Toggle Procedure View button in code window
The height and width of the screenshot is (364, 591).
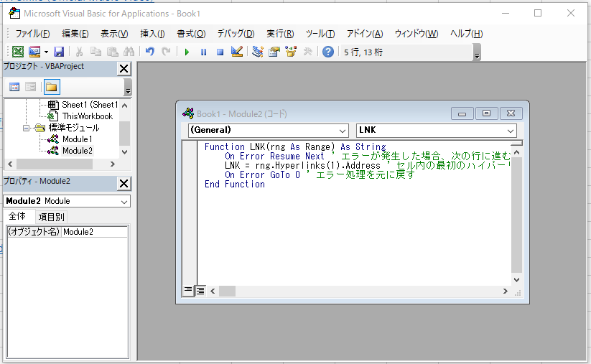pos(187,291)
